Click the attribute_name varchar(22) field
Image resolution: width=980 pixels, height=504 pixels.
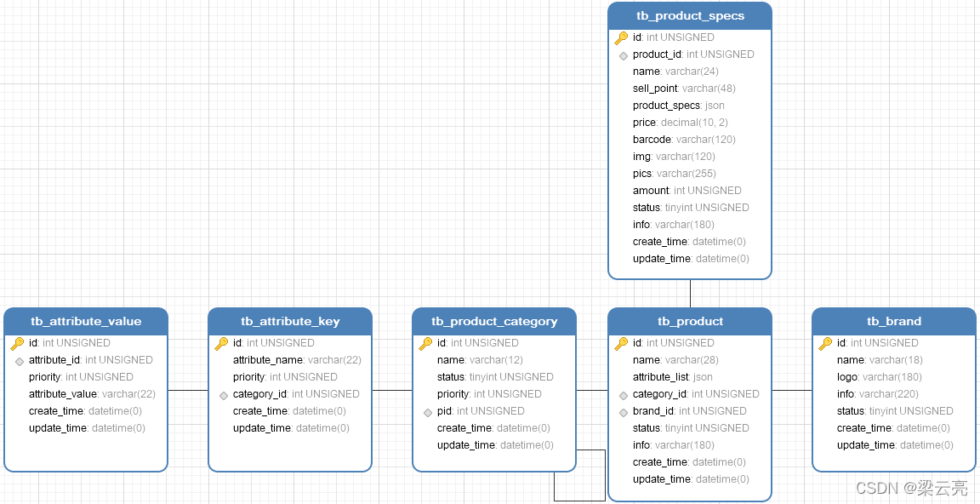click(297, 360)
